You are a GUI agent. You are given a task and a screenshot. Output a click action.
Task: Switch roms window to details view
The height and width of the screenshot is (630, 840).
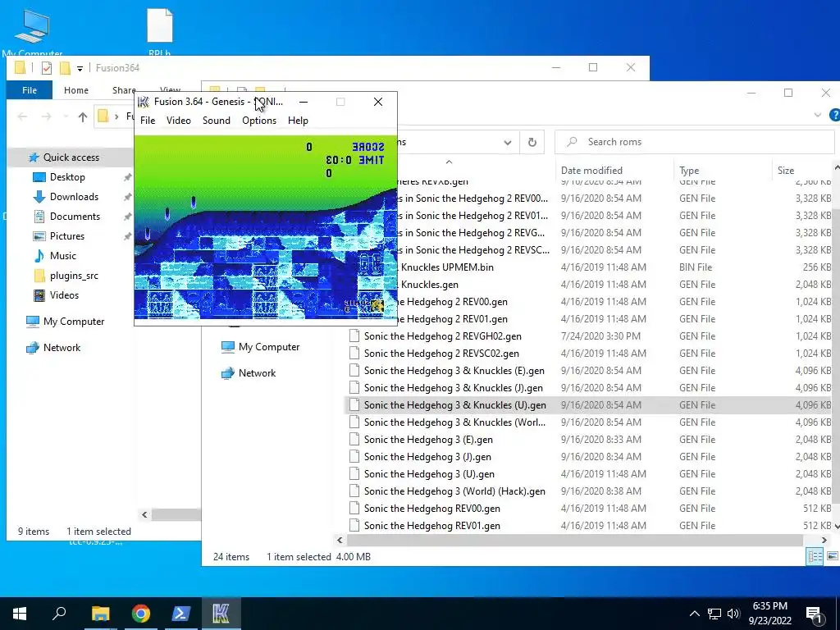pos(815,557)
